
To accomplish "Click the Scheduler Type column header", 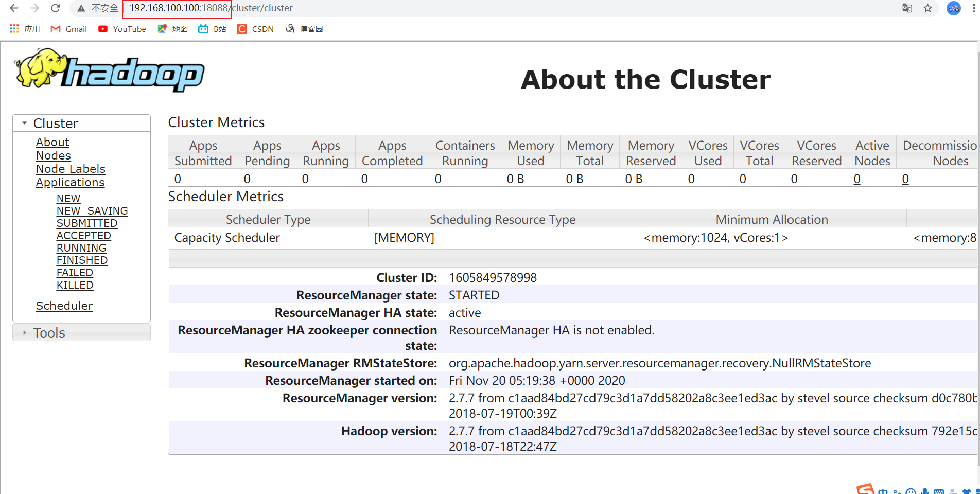I will [x=268, y=219].
